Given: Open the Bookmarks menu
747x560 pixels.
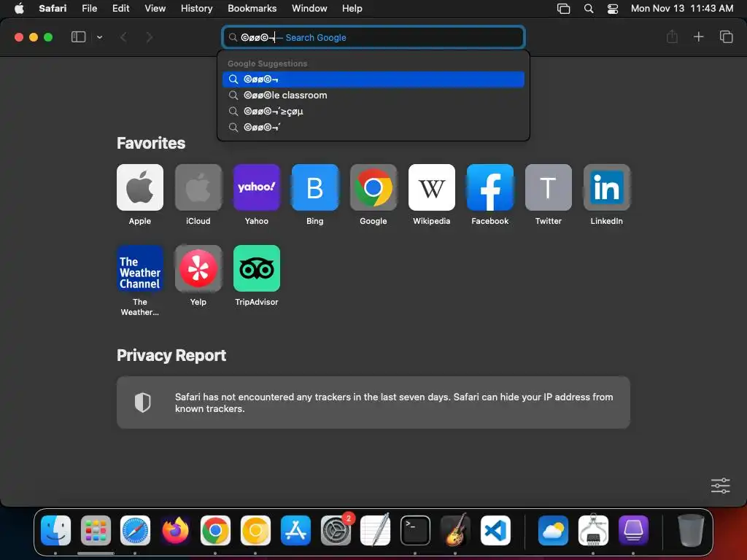Looking at the screenshot, I should [x=252, y=8].
